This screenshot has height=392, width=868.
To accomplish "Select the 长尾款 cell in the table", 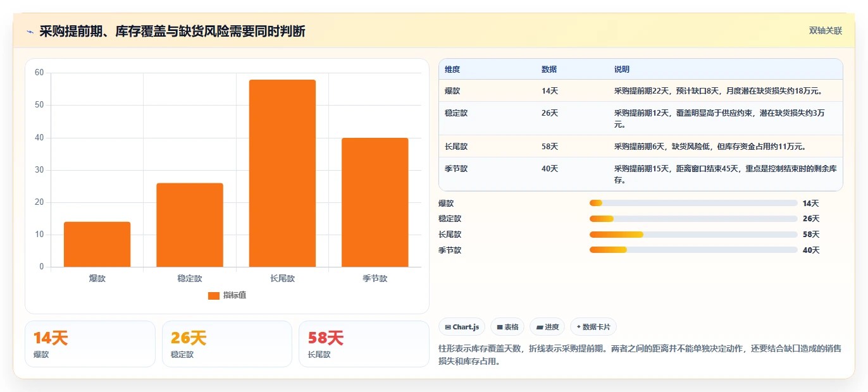I will [x=487, y=146].
